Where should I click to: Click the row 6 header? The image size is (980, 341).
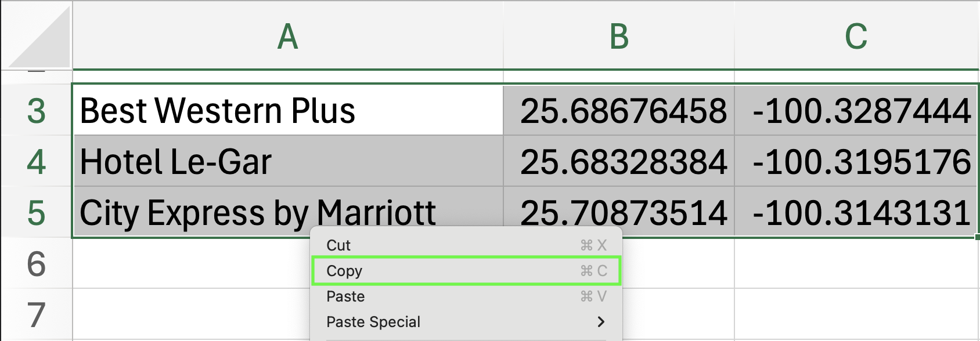coord(36,263)
